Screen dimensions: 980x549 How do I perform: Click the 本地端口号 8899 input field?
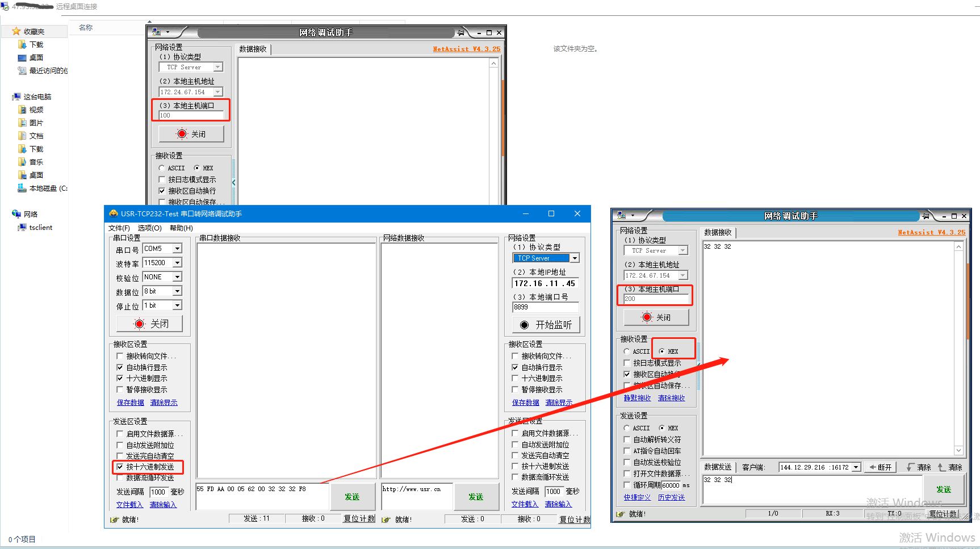[545, 307]
